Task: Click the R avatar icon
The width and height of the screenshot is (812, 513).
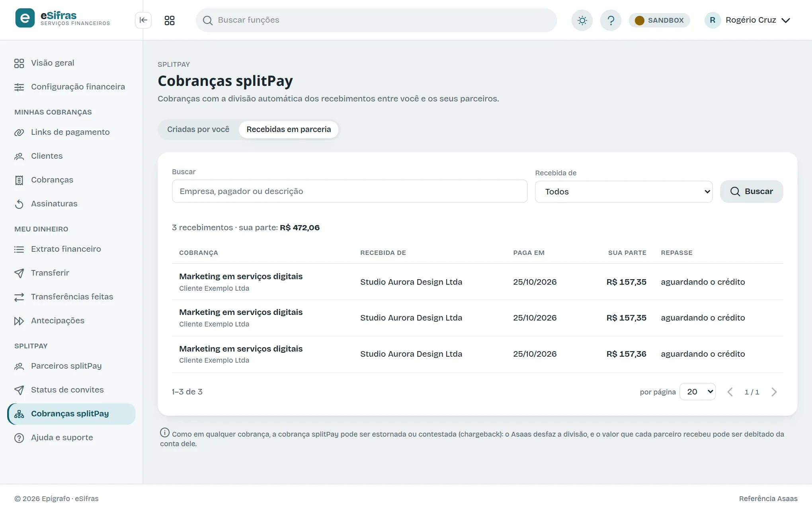Action: (712, 20)
